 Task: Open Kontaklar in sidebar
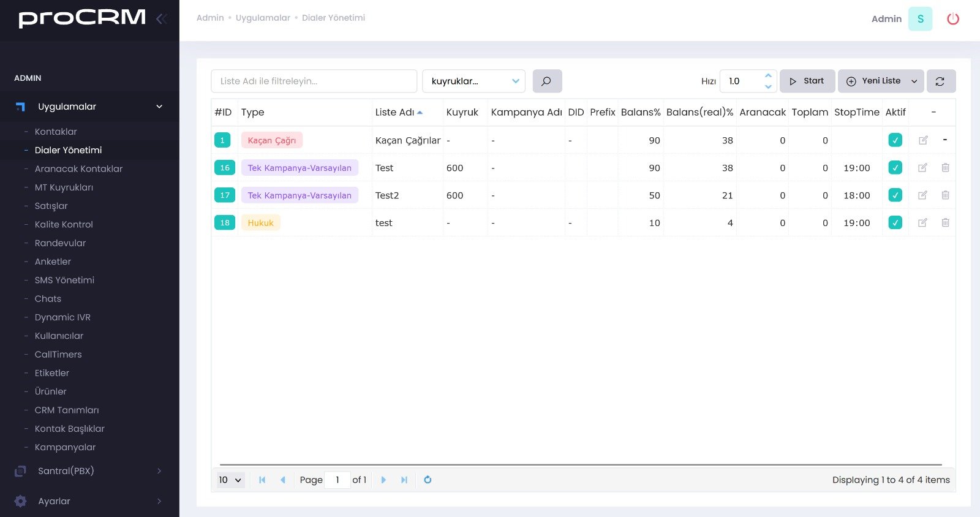coord(56,132)
